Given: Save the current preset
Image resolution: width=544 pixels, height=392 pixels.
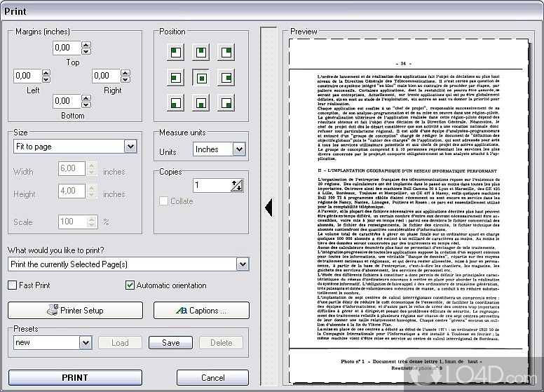Looking at the screenshot, I should (170, 343).
